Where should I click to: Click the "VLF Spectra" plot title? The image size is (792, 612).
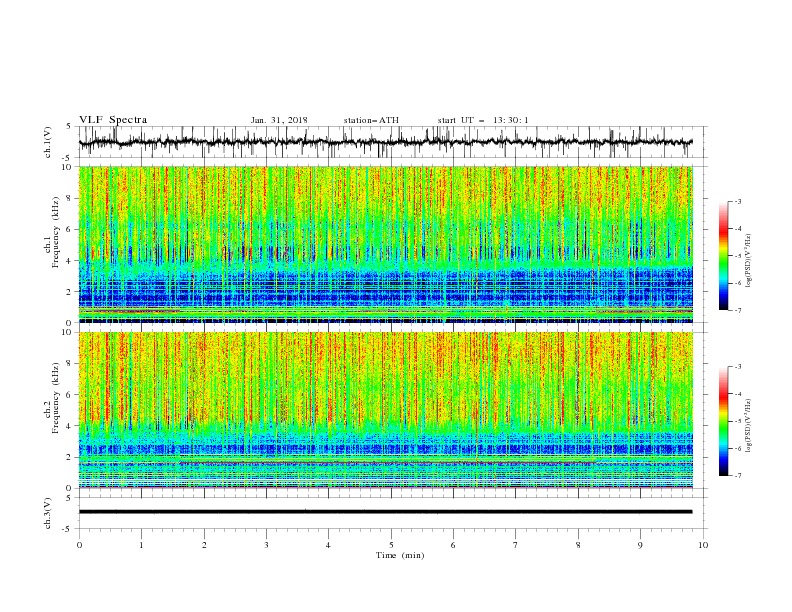[x=113, y=120]
